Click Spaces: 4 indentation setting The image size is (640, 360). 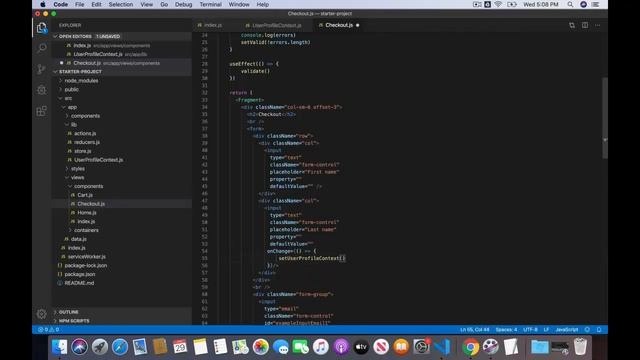click(506, 329)
